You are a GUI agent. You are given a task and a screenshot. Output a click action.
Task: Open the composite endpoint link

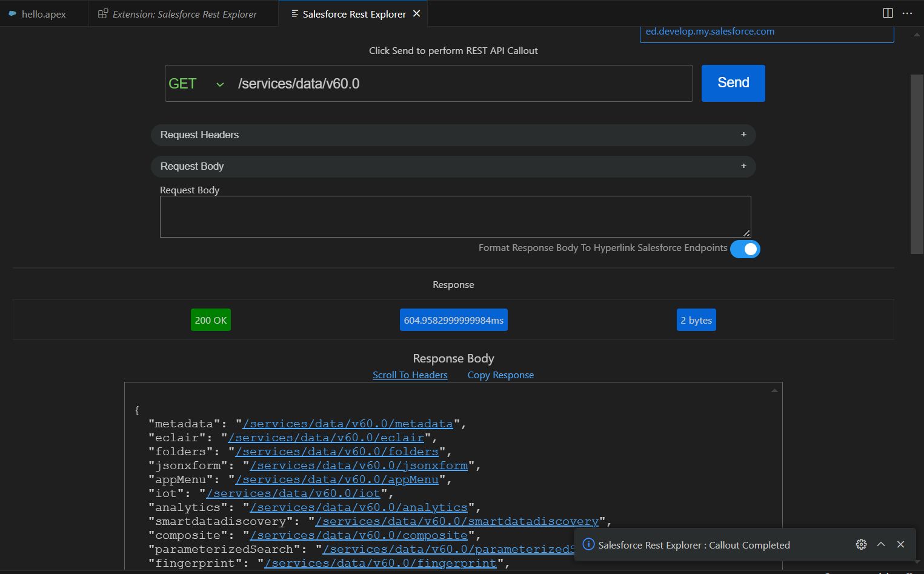pos(359,535)
